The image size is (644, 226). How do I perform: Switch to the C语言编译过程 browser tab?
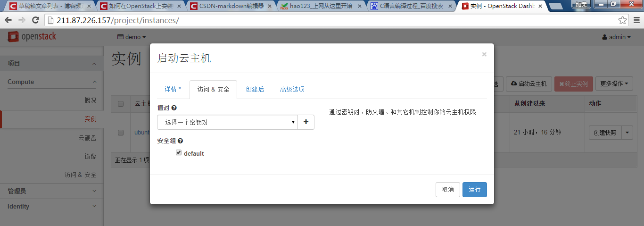pos(411,6)
